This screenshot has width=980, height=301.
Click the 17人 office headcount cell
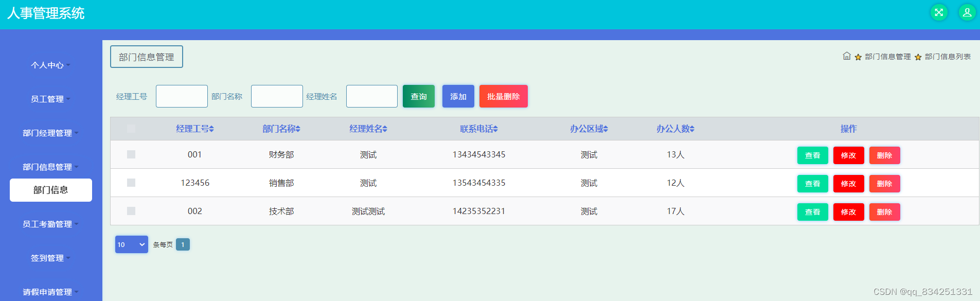pos(675,211)
